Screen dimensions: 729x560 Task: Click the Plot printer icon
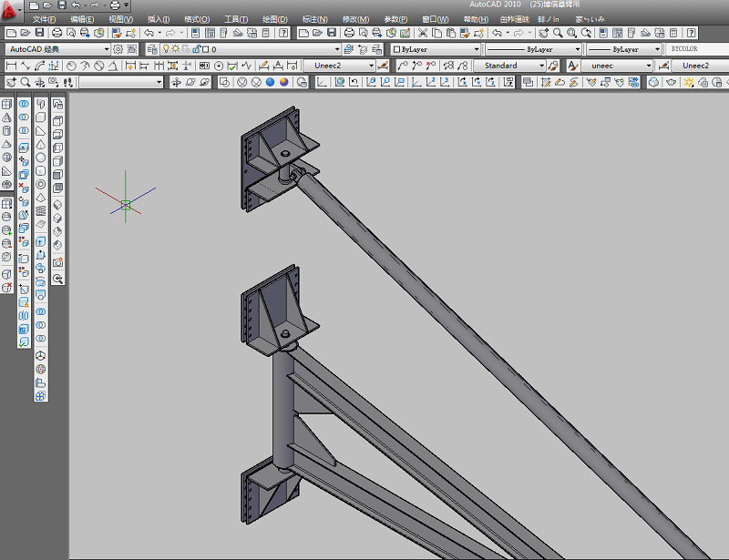[56, 34]
